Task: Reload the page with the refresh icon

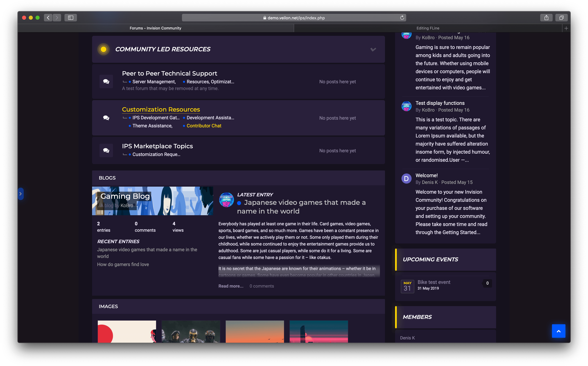Action: (x=402, y=18)
